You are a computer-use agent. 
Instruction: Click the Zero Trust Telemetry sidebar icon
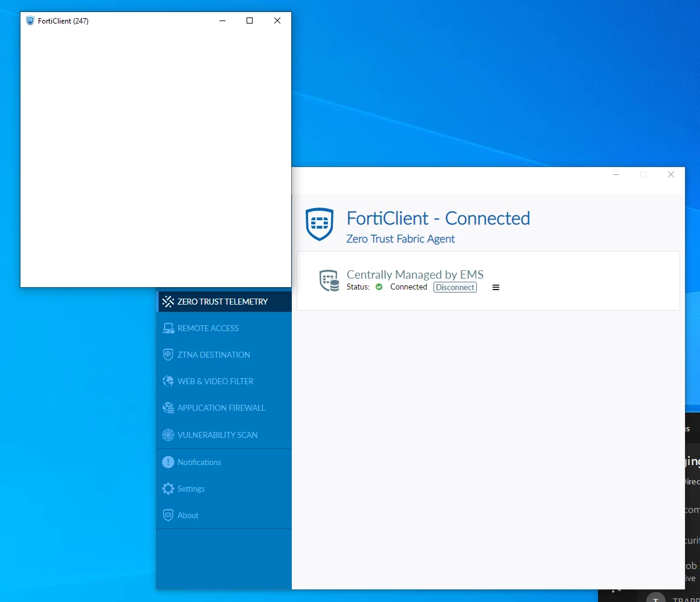168,302
